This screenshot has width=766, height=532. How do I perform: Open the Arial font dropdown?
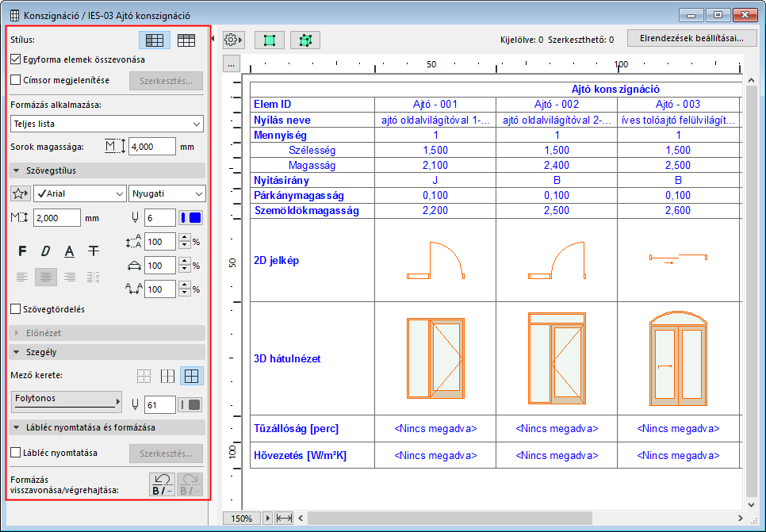click(79, 193)
